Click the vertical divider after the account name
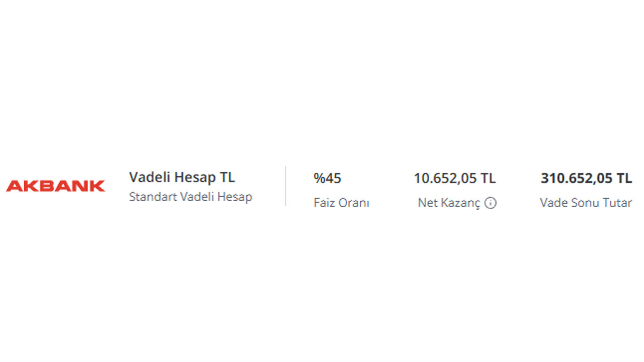The image size is (644, 362). [x=286, y=186]
